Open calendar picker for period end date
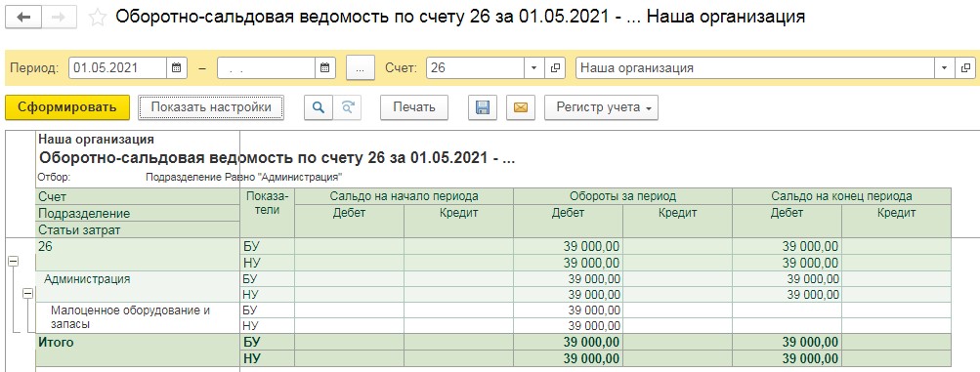The height and width of the screenshot is (372, 980). (x=325, y=68)
